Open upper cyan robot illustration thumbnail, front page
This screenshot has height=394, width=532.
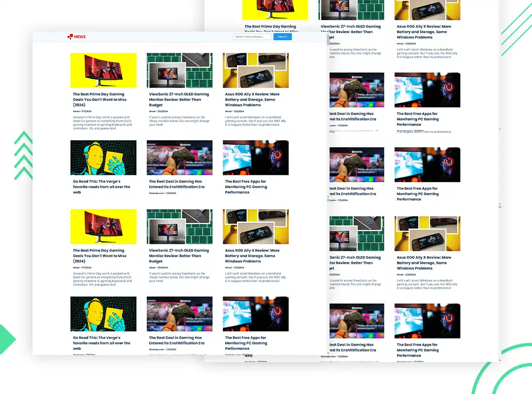coord(103,158)
